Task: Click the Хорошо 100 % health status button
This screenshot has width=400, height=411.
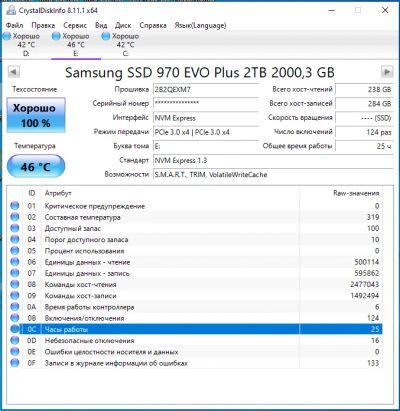Action: pos(36,115)
